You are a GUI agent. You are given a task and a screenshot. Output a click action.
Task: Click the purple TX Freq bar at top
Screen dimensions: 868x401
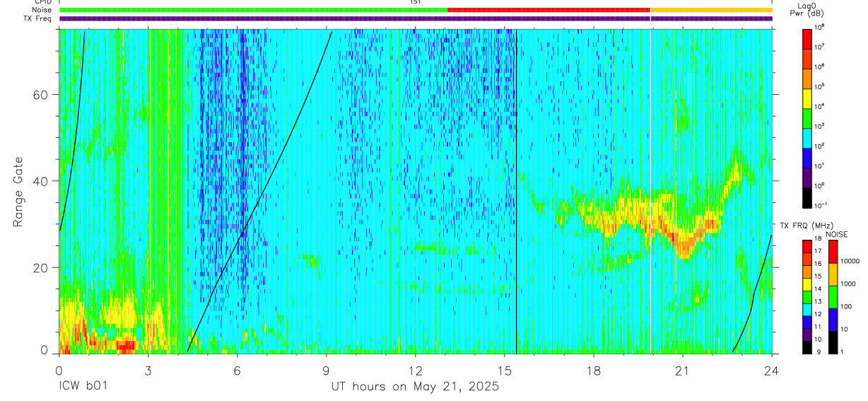coord(416,18)
